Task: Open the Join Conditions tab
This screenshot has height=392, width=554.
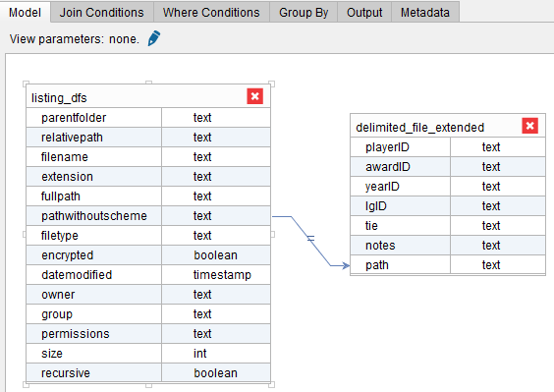Action: pos(102,13)
